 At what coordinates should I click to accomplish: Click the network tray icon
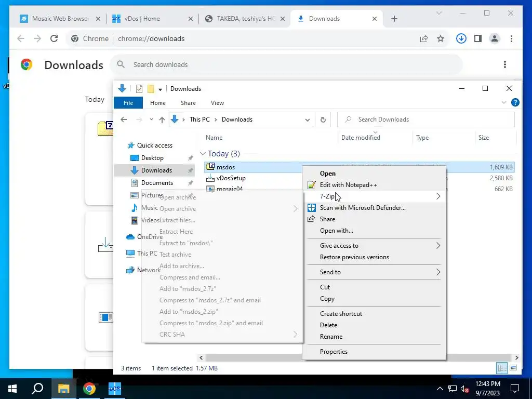453,389
